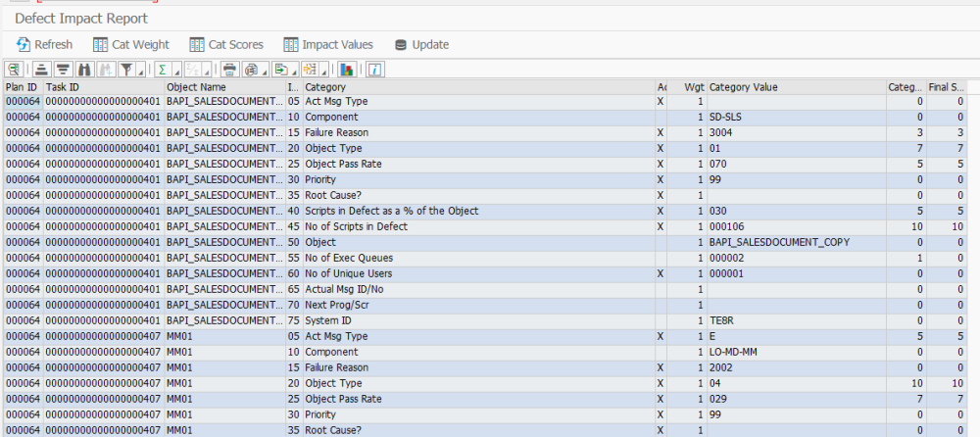The height and width of the screenshot is (437, 980).
Task: Set a filter using the funnel icon
Action: coord(125,70)
